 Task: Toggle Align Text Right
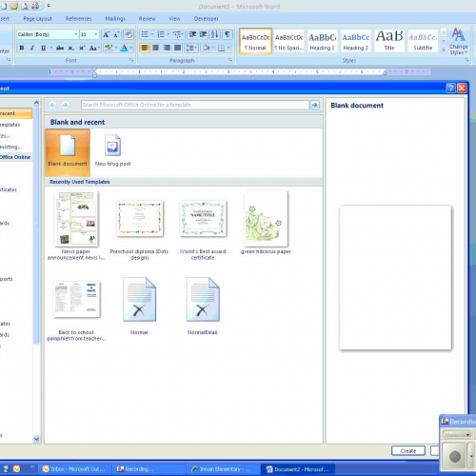click(x=167, y=48)
